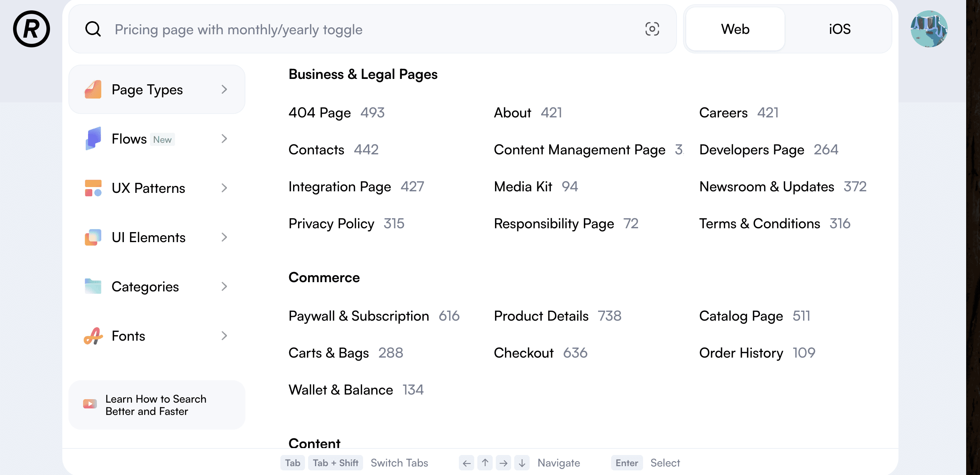Screen dimensions: 980x475
Task: Expand the Page Types chevron
Action: tap(224, 89)
